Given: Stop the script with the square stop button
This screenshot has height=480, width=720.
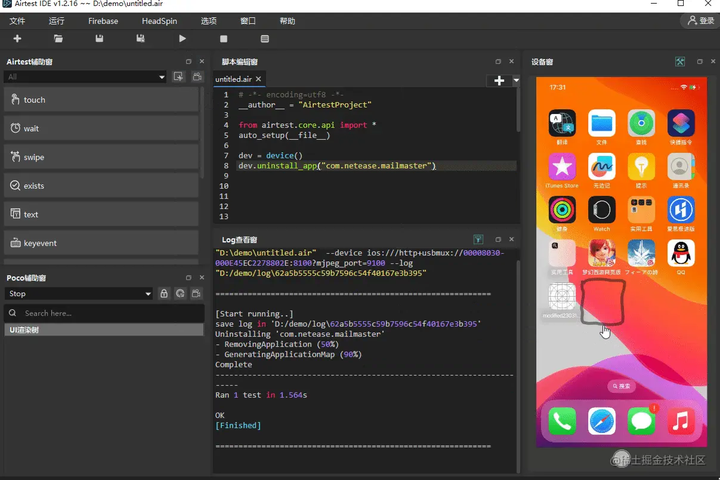Looking at the screenshot, I should 224,39.
